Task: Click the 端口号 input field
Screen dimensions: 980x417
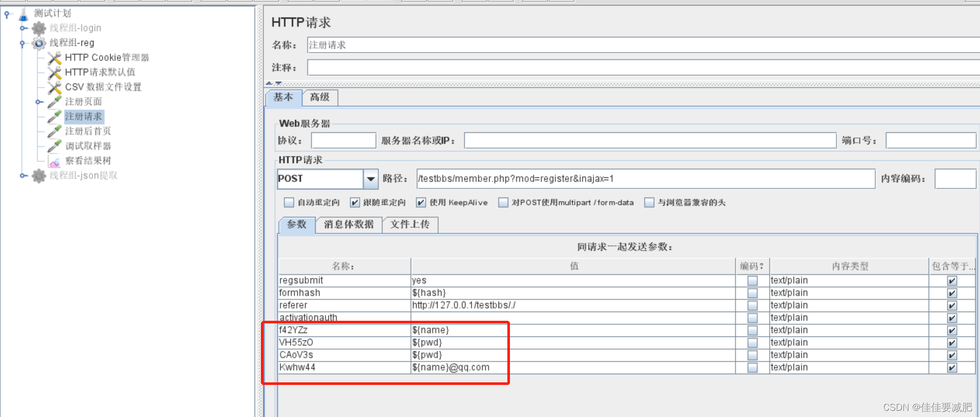Action: [931, 141]
